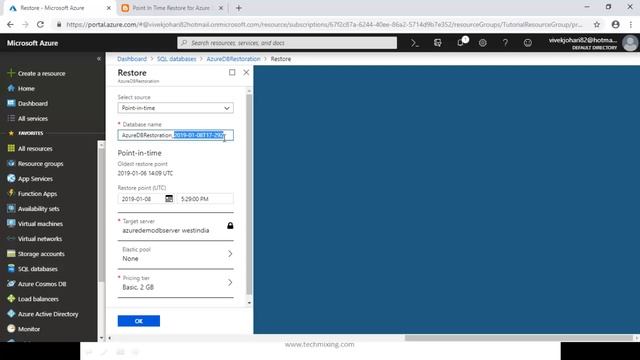Image resolution: width=640 pixels, height=360 pixels.
Task: Click the Dashboard breadcrumb link
Action: (x=132, y=59)
